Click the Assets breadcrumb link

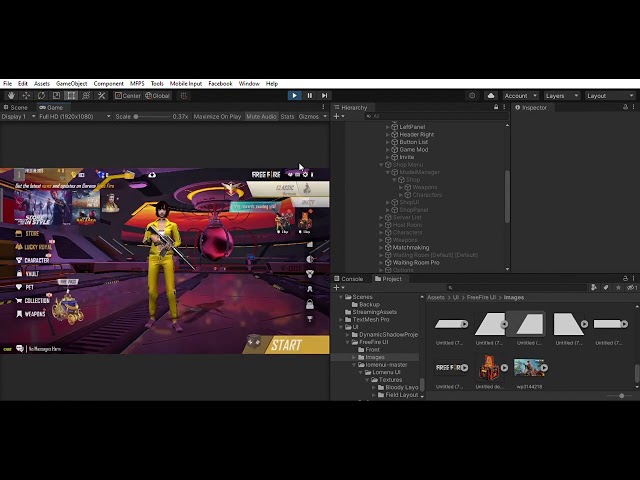[436, 297]
